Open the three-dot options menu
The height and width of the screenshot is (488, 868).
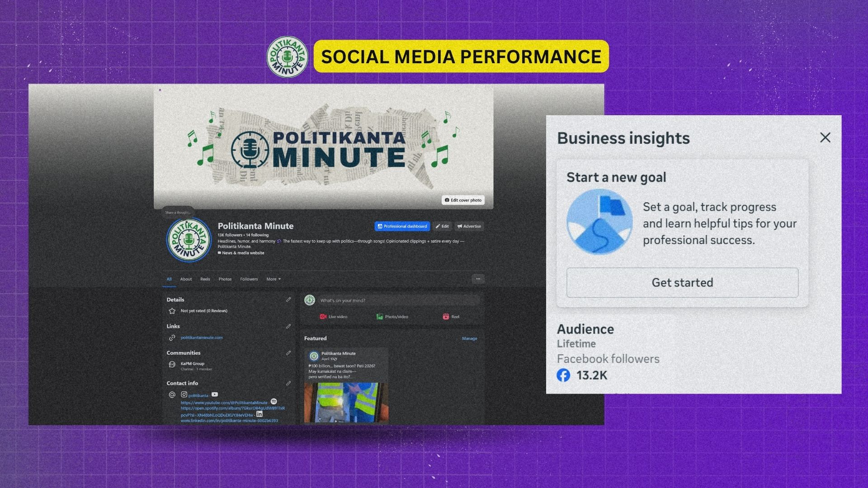478,279
